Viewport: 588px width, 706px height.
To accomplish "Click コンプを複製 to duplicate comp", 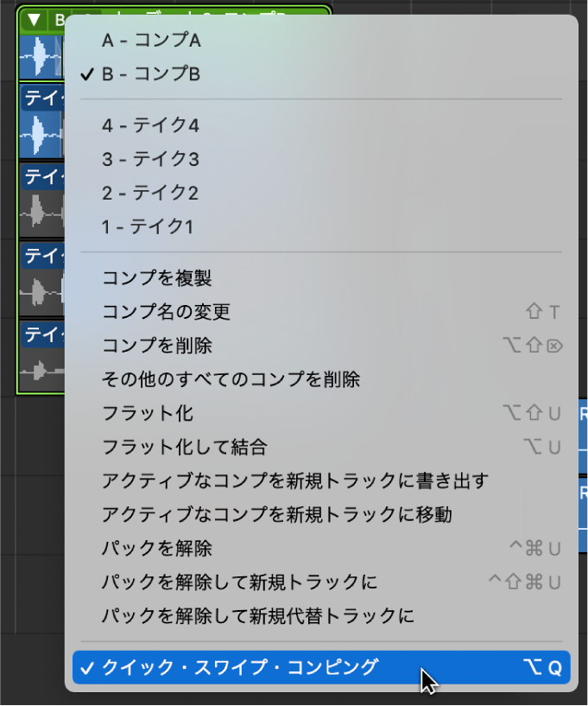I will (x=321, y=278).
